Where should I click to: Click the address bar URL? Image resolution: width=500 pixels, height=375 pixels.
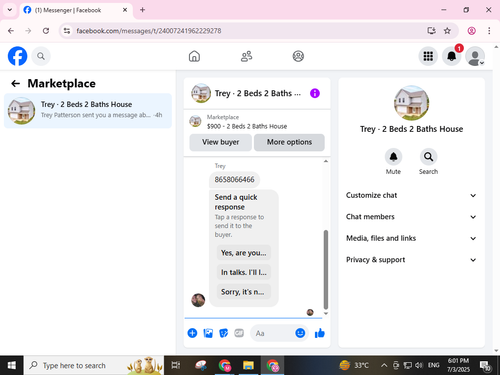pyautogui.click(x=149, y=31)
